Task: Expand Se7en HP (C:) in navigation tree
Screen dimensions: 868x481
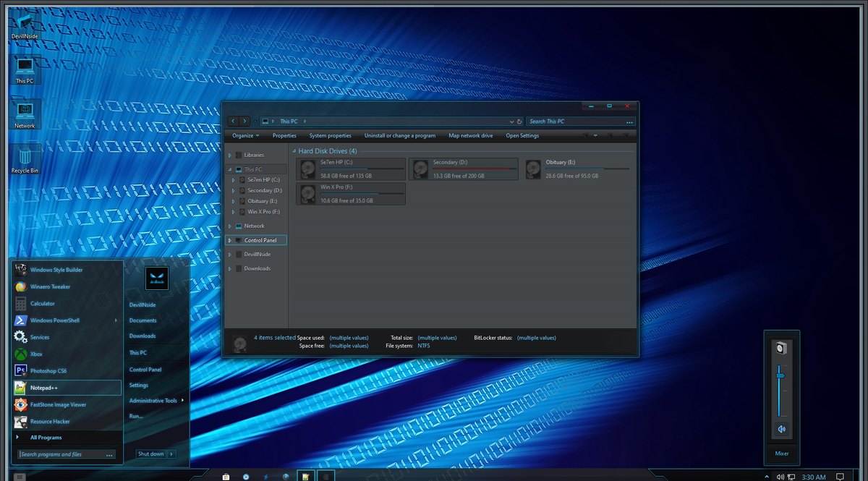Action: tap(234, 179)
